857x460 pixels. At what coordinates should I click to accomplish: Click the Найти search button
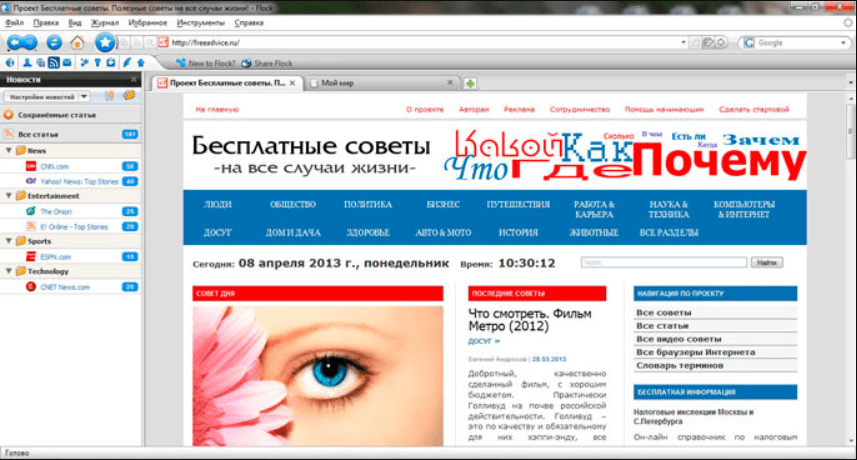tap(767, 262)
